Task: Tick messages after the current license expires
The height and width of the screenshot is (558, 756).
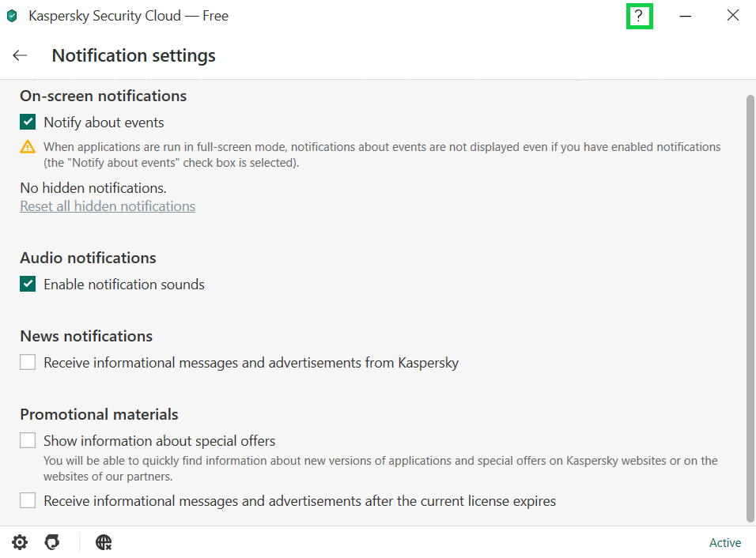Action: pos(28,500)
